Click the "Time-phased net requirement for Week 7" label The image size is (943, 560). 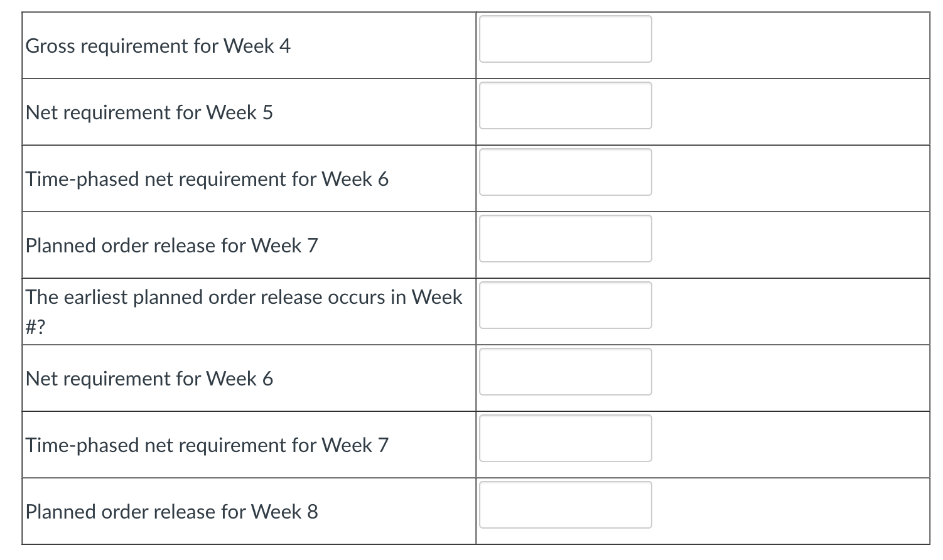coord(207,445)
